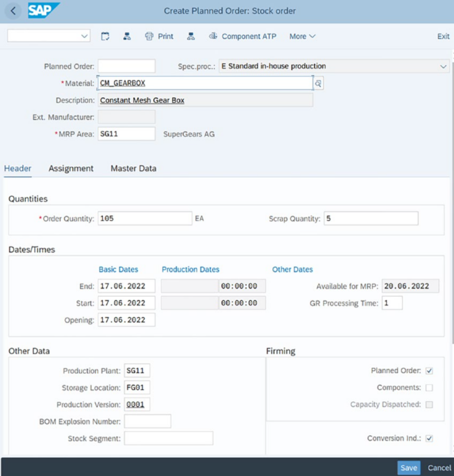This screenshot has height=476, width=454.
Task: Click the Order Quantity input field
Action: coord(145,219)
